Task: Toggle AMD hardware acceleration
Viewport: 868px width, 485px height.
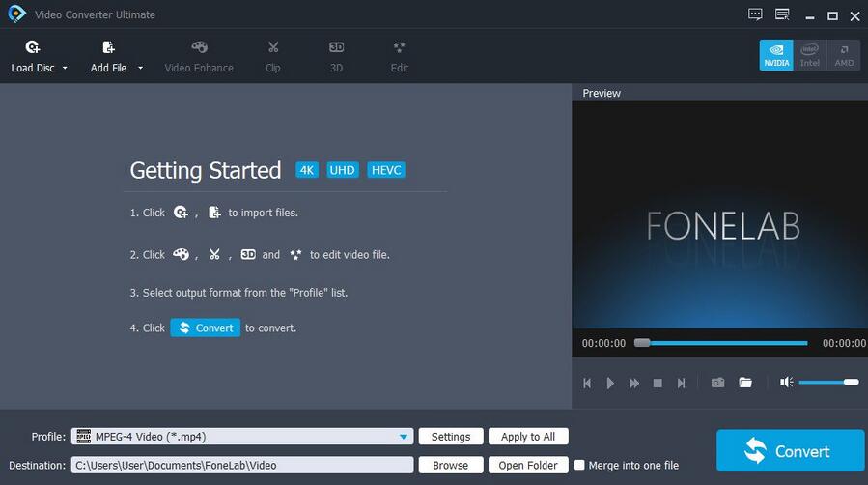Action: 844,55
